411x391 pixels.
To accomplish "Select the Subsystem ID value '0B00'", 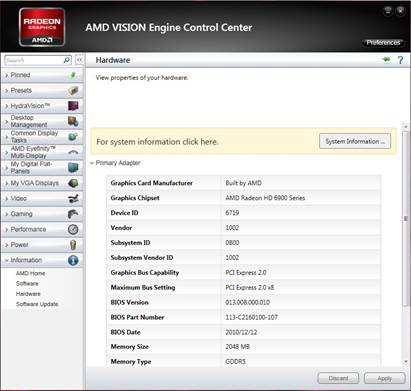I will point(232,243).
